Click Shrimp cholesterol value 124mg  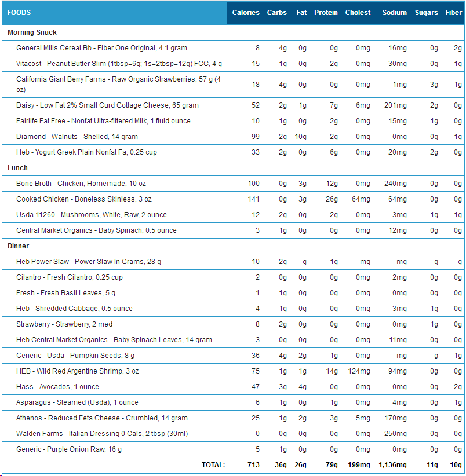tap(359, 371)
